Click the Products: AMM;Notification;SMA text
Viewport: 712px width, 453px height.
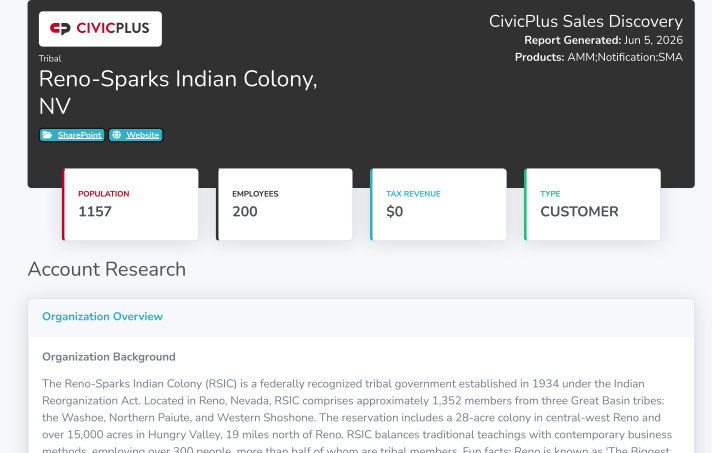pyautogui.click(x=599, y=57)
